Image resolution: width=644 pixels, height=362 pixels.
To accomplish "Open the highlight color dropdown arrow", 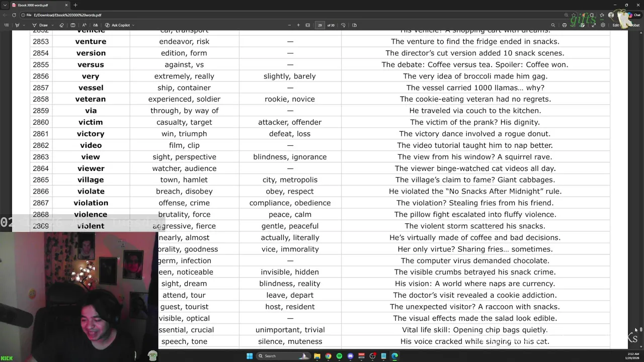I will (x=24, y=25).
